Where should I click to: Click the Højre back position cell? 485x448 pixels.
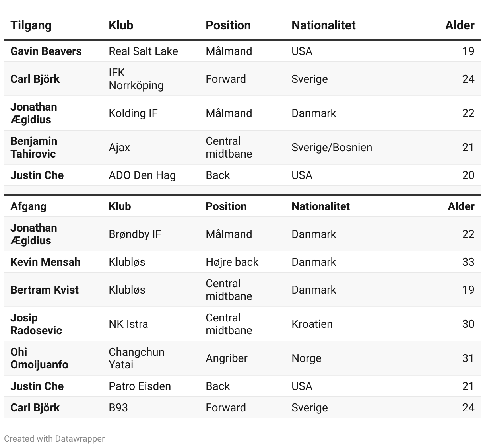tap(232, 262)
